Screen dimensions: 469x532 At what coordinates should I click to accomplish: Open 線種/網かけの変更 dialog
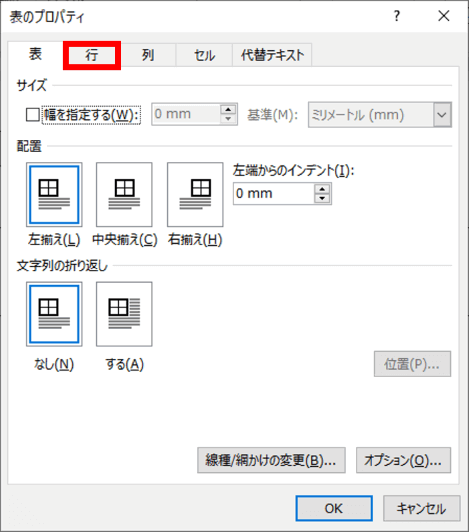point(271,460)
